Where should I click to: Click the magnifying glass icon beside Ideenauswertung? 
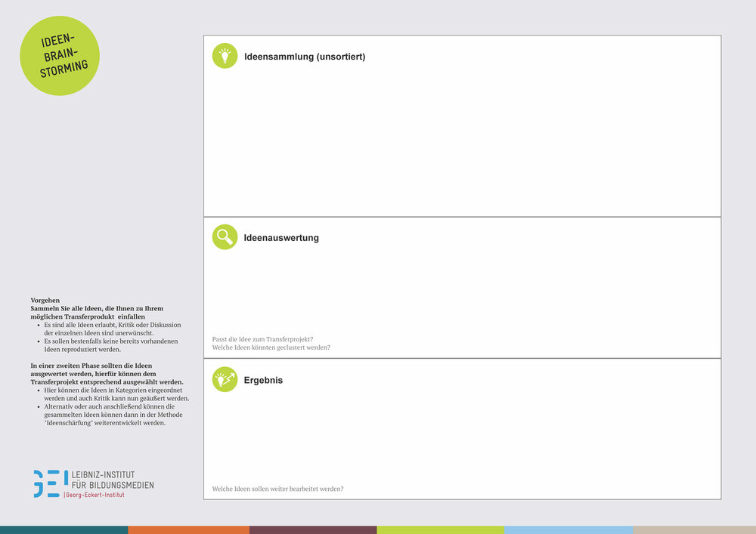coord(225,237)
